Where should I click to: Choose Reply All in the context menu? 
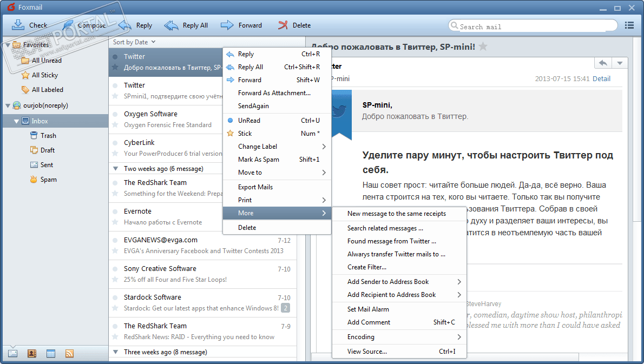point(277,67)
